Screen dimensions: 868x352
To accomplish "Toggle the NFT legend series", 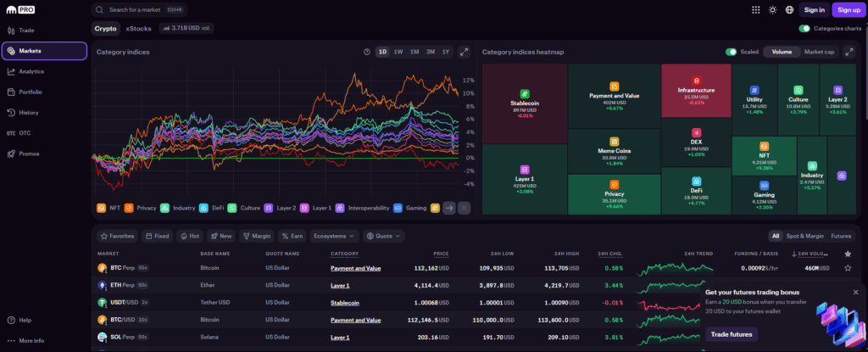I will [108, 207].
